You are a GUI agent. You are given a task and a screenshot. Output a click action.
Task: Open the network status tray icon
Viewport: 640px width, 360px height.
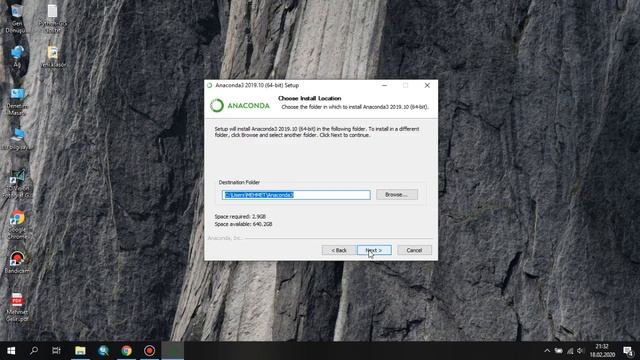coord(570,351)
